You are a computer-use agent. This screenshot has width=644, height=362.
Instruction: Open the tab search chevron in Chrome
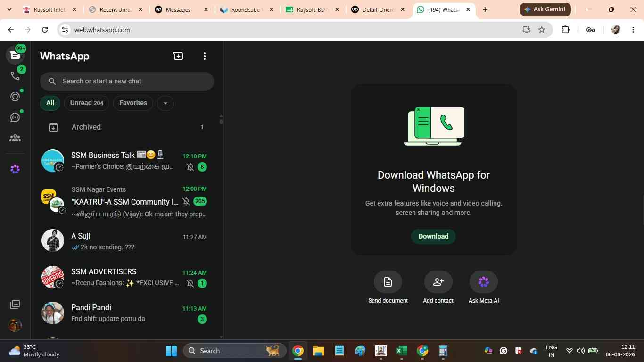pyautogui.click(x=9, y=9)
